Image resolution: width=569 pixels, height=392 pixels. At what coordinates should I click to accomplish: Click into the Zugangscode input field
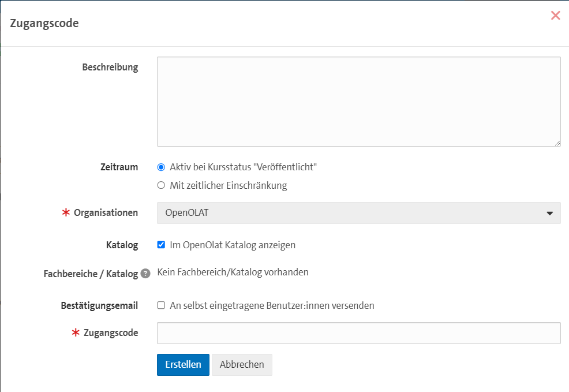[358, 333]
